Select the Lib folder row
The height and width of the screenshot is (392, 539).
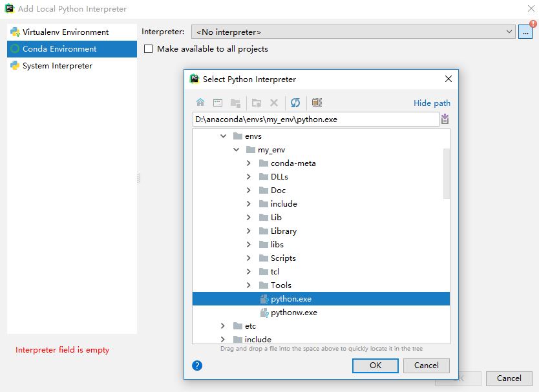pyautogui.click(x=321, y=218)
